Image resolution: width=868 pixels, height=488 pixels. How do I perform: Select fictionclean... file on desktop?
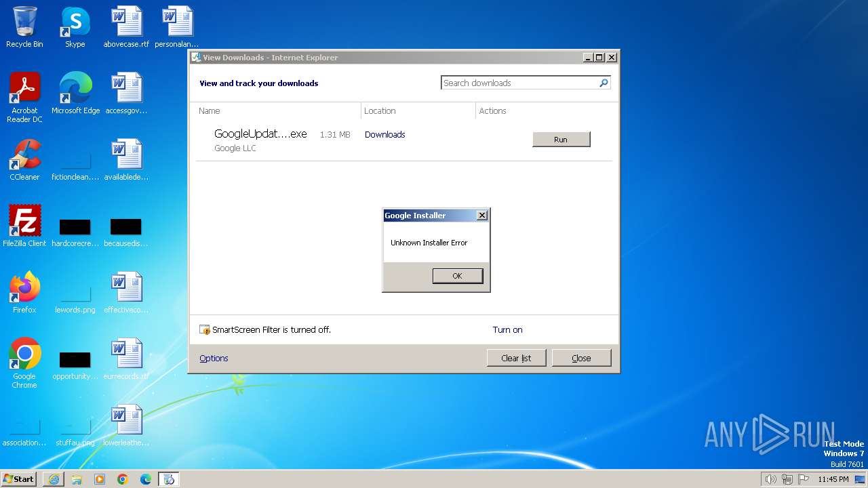(75, 164)
